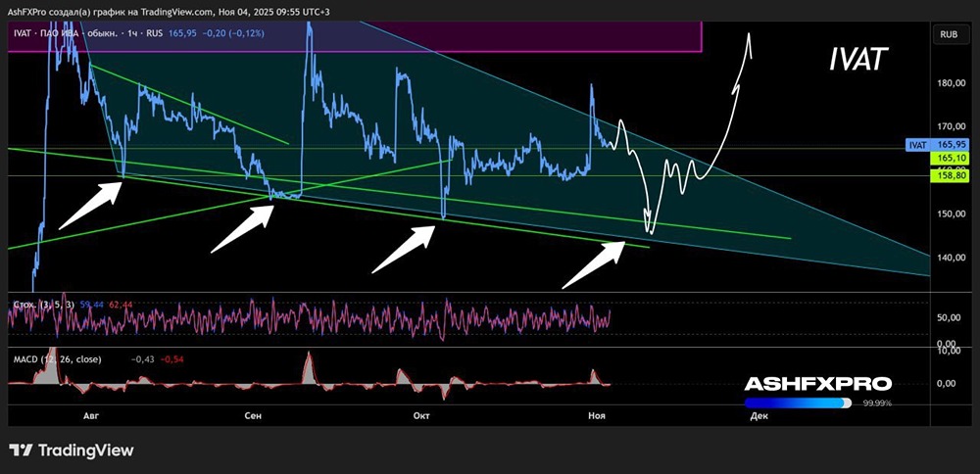Click the stochastic value 62,44
The image size is (980, 474).
coord(121,305)
